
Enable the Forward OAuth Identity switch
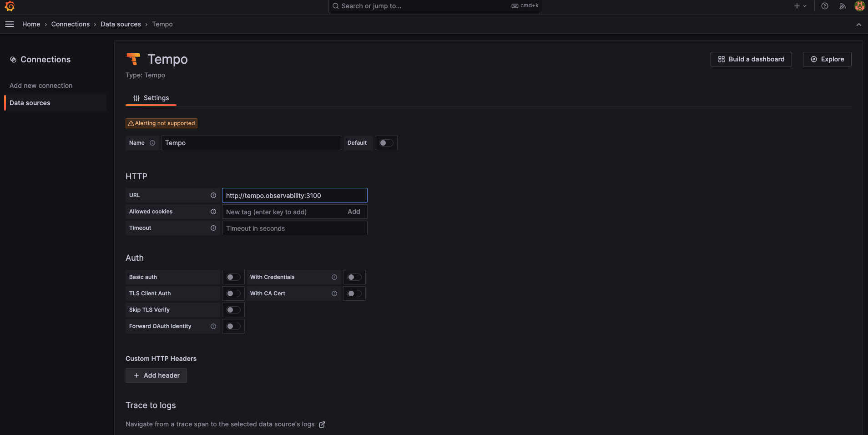(x=233, y=326)
